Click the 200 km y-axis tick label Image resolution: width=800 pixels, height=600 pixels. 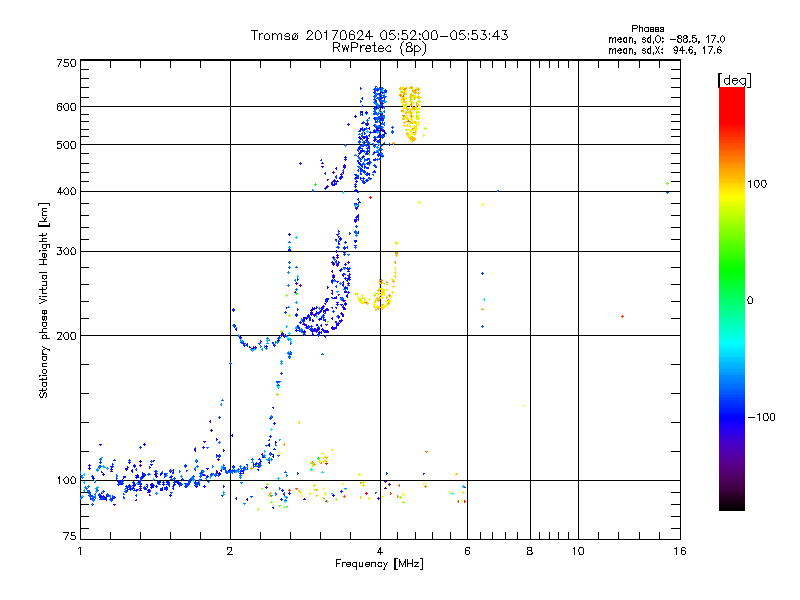coord(65,336)
